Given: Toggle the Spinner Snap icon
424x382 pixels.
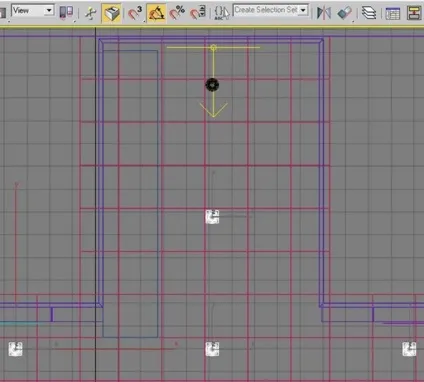Looking at the screenshot, I should click(x=198, y=13).
